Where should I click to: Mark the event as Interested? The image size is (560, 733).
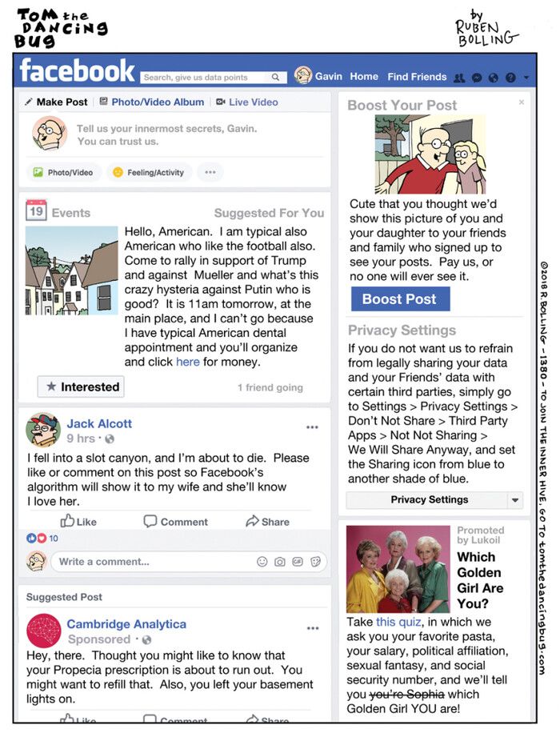point(81,387)
